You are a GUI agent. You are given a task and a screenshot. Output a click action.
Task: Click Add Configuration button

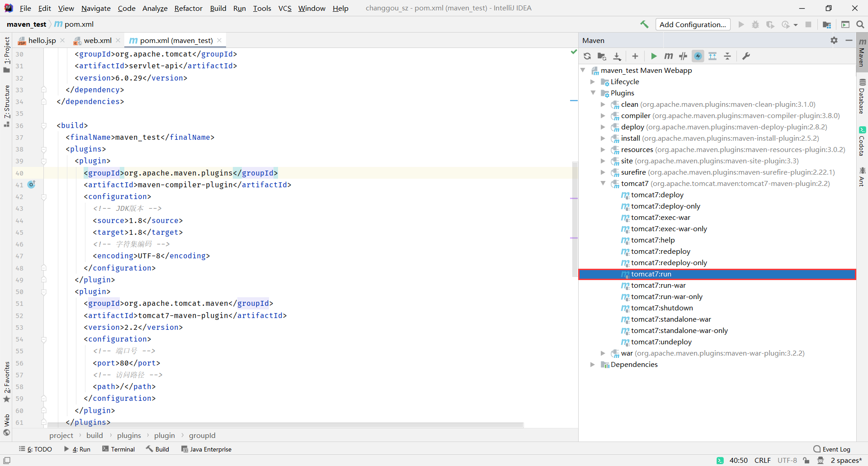pyautogui.click(x=693, y=24)
